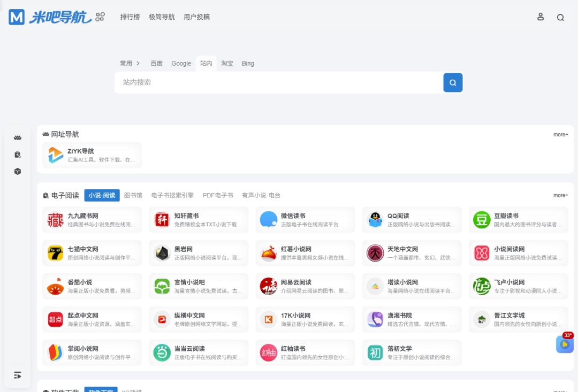Switch to 有声小说·电台 tab
The image size is (578, 392).
tap(261, 195)
